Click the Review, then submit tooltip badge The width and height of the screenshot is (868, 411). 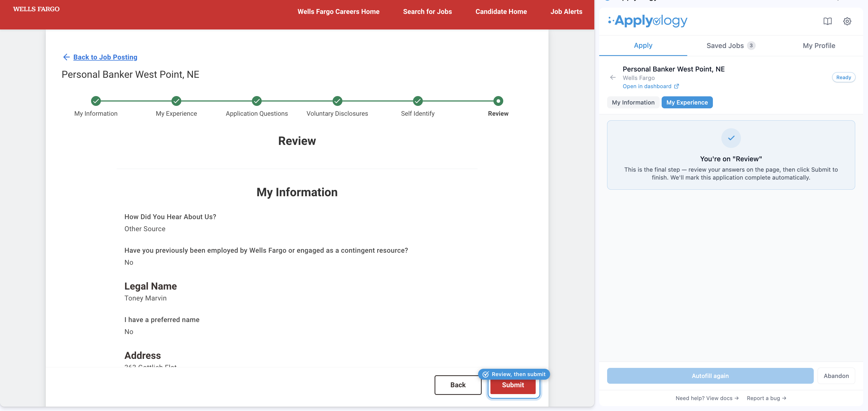(514, 374)
